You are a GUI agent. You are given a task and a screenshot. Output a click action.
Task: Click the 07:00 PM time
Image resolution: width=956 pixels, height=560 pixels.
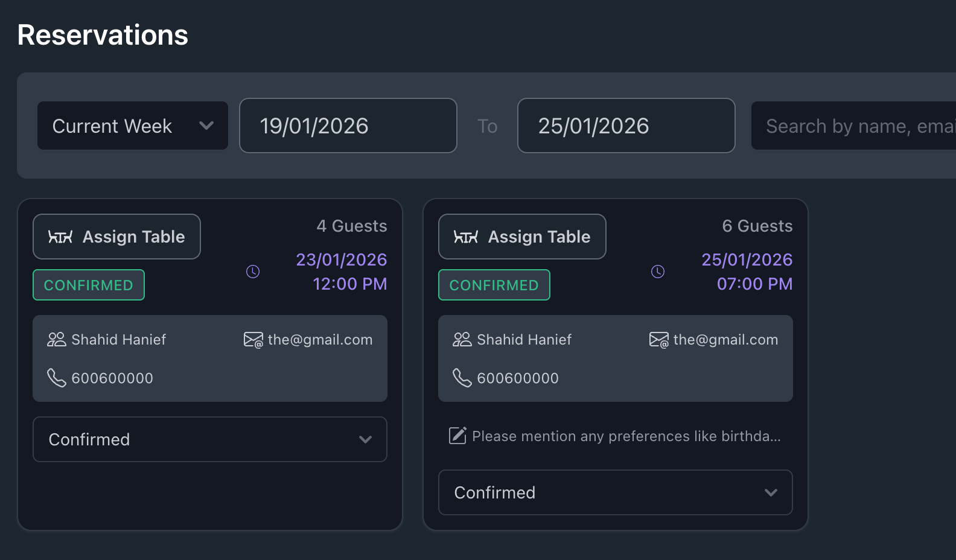pos(755,284)
